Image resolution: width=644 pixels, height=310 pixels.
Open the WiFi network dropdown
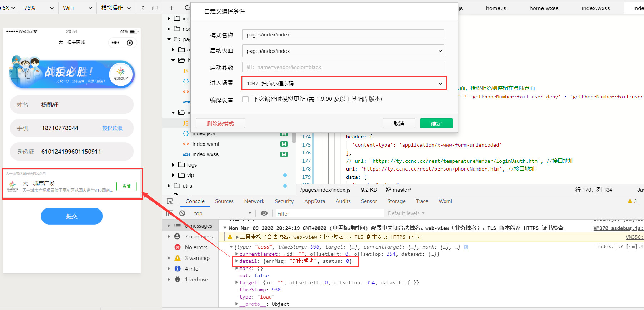pos(78,8)
